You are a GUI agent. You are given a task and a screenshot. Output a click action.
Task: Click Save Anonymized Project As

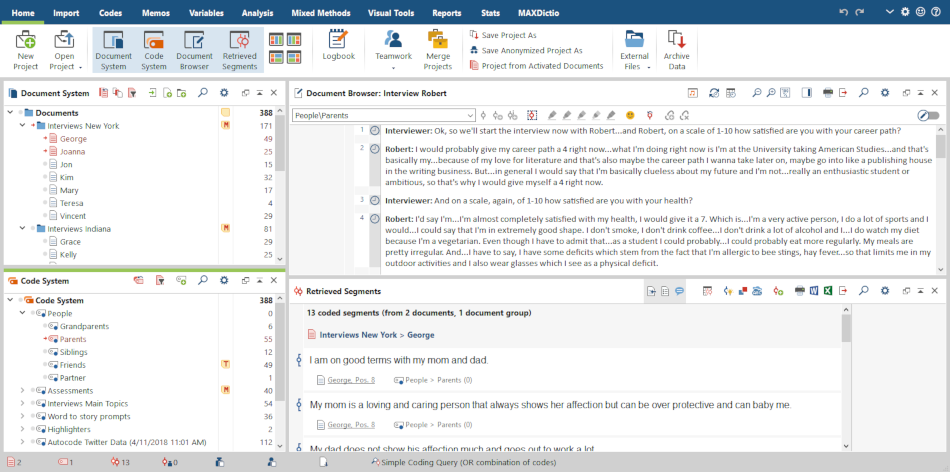526,50
